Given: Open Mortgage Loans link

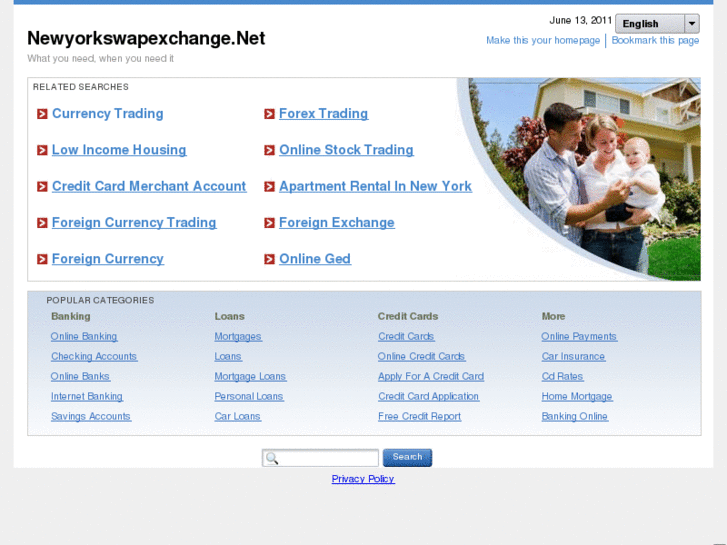Looking at the screenshot, I should (250, 377).
